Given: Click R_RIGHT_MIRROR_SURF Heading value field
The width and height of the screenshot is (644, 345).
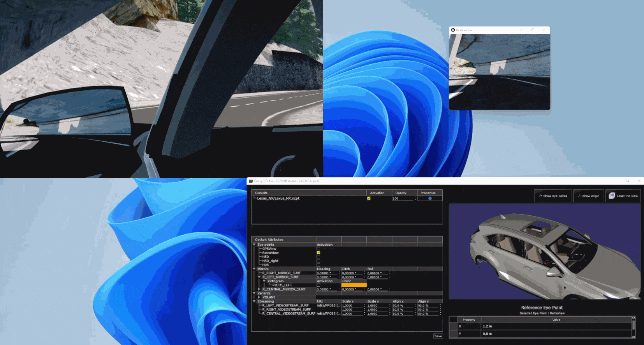Looking at the screenshot, I should click(x=327, y=273).
